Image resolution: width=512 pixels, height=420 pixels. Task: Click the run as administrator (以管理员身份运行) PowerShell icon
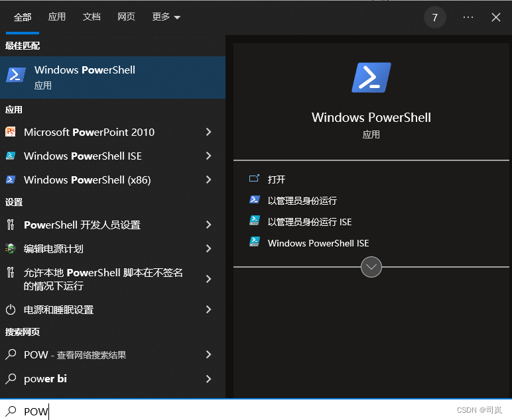[255, 199]
